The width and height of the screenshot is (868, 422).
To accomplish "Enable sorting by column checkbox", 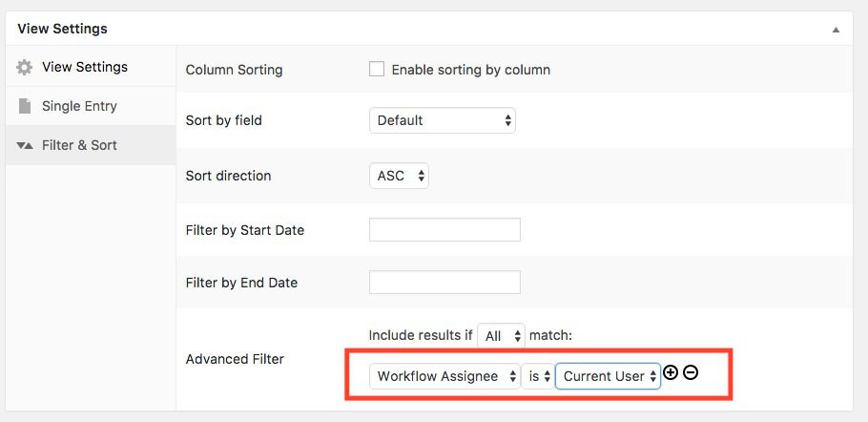I will [x=377, y=69].
